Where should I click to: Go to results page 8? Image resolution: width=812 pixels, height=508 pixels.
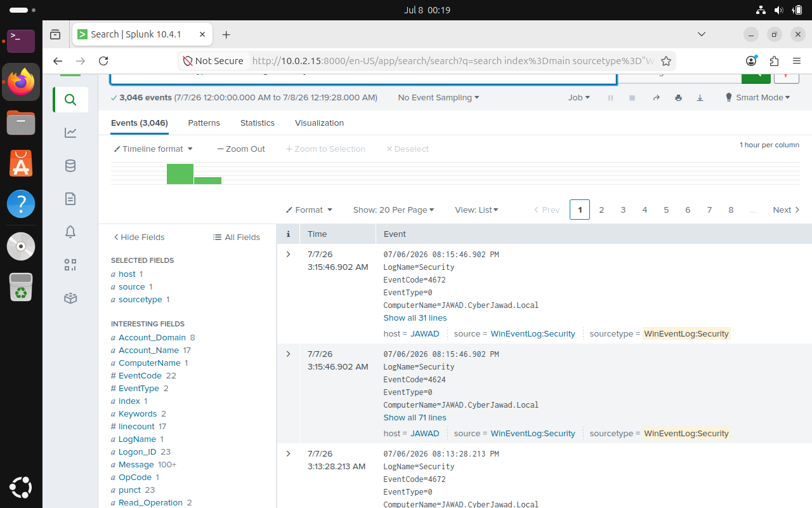click(x=731, y=210)
